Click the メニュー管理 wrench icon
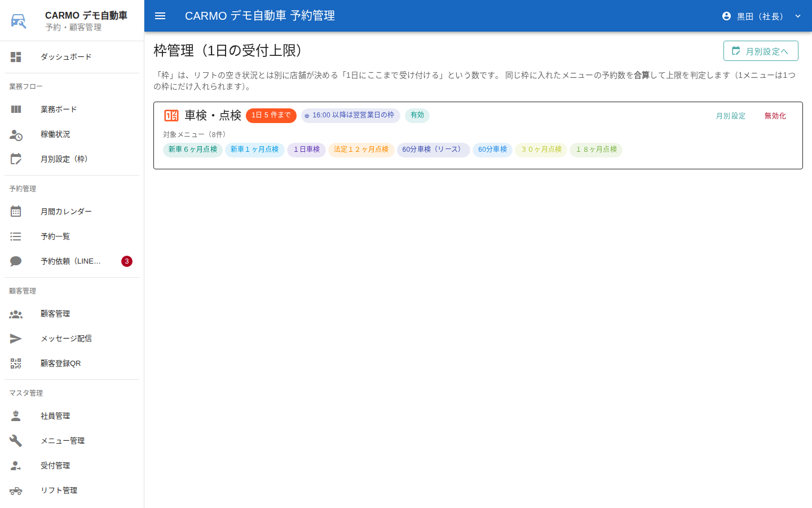The image size is (812, 508). [16, 441]
